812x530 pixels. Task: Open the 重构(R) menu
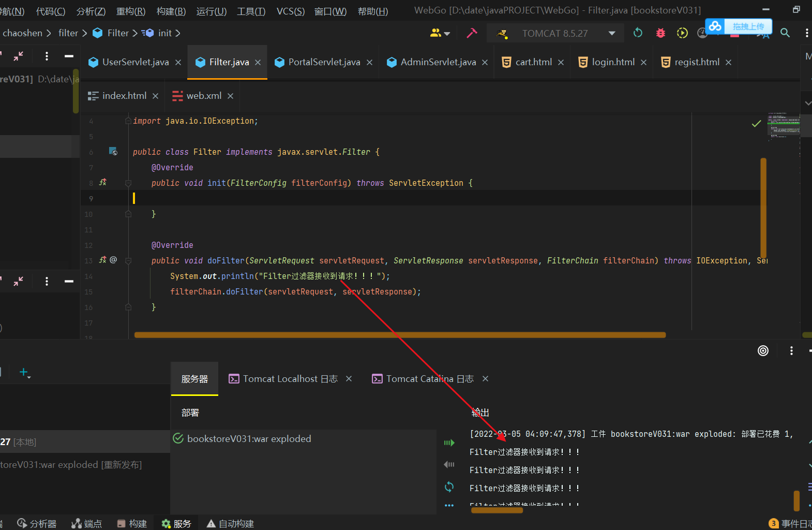coord(131,11)
